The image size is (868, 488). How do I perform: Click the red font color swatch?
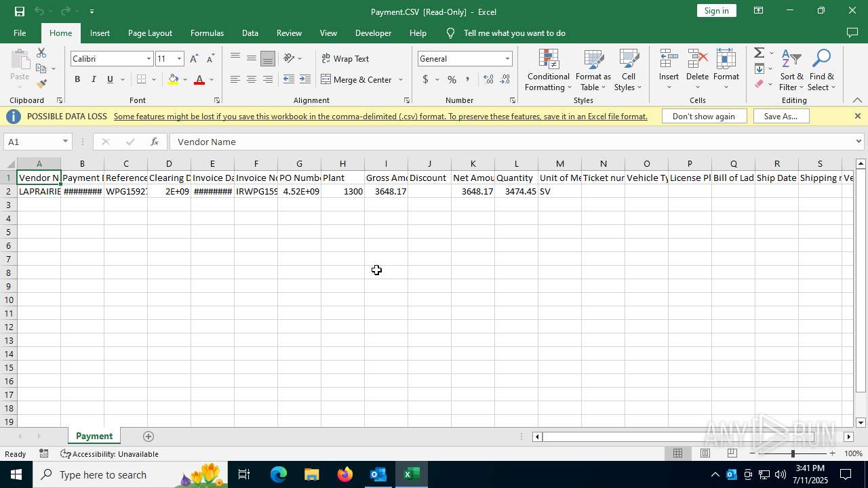point(199,79)
